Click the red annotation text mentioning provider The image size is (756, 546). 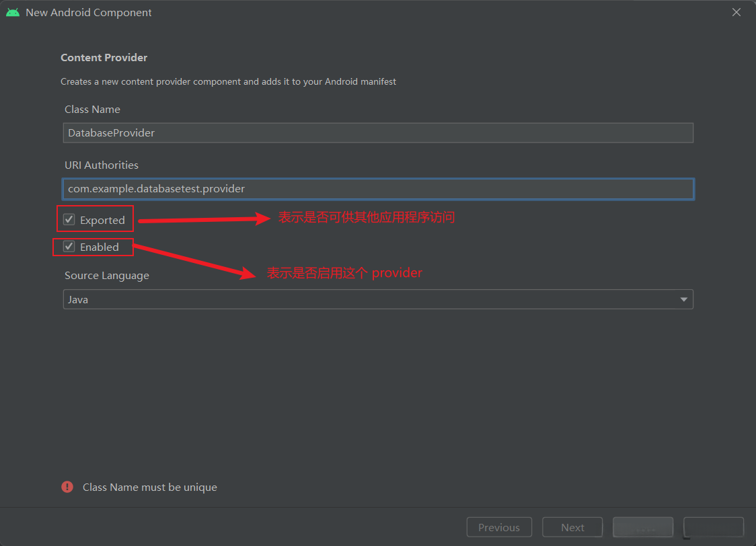click(344, 272)
